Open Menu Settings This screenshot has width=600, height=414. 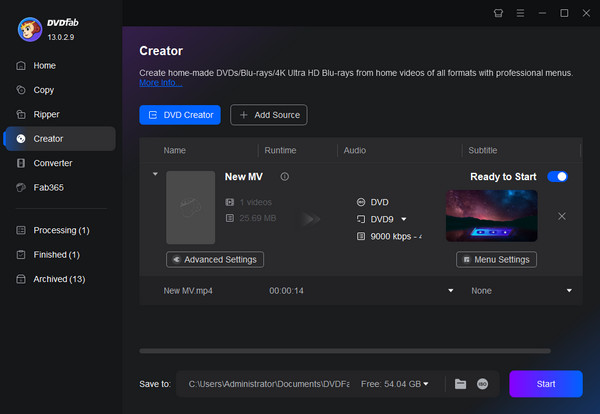coord(496,259)
